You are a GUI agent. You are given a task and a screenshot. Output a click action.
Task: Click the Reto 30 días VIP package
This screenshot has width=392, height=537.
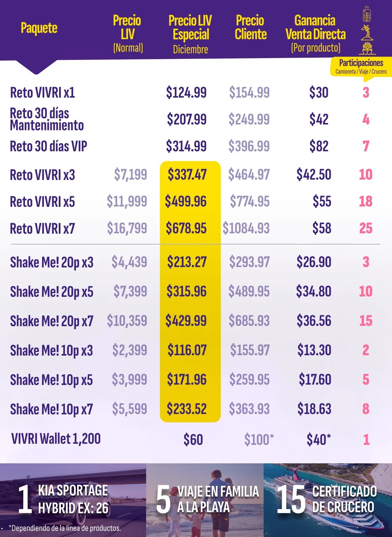click(x=49, y=146)
